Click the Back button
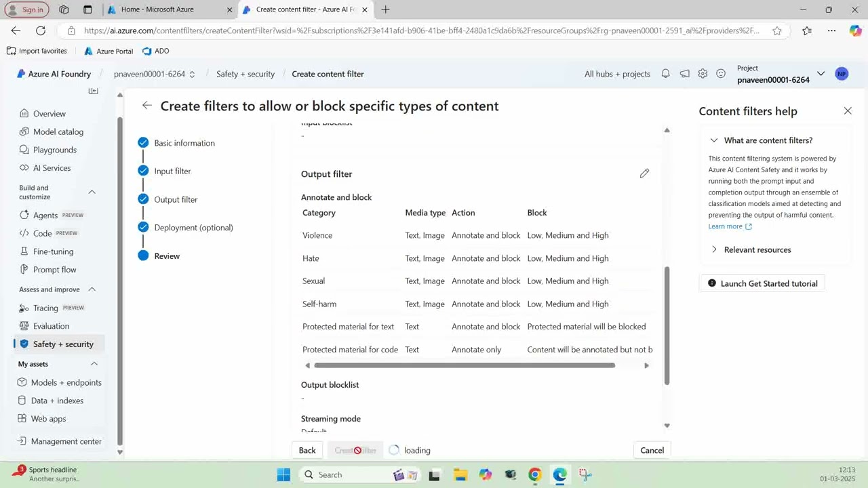 tap(307, 450)
